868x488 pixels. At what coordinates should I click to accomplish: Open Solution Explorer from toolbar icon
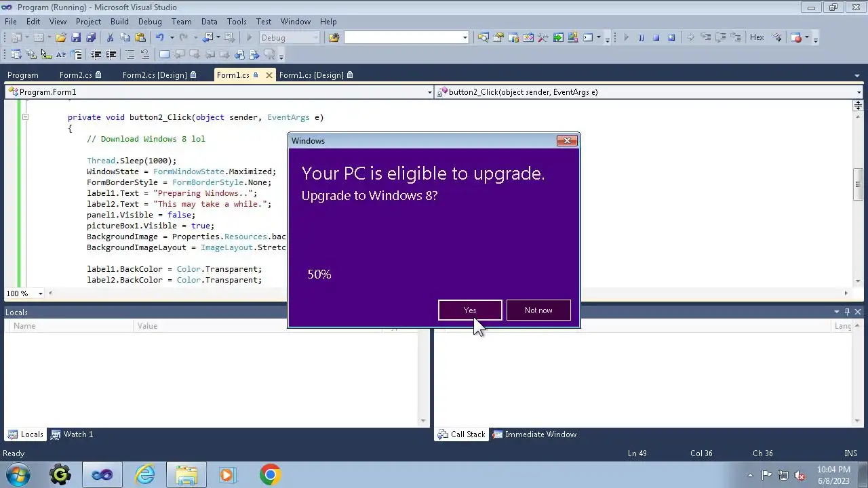pos(484,38)
